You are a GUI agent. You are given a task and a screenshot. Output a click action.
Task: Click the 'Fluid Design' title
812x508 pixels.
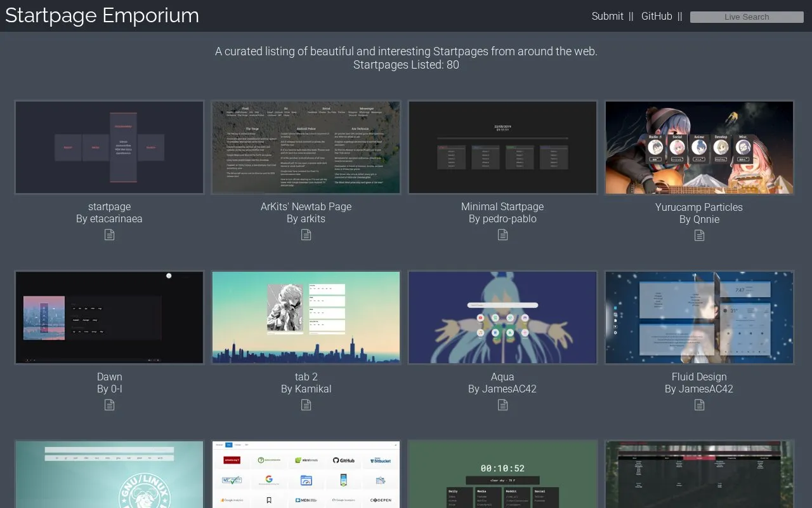[x=699, y=377]
